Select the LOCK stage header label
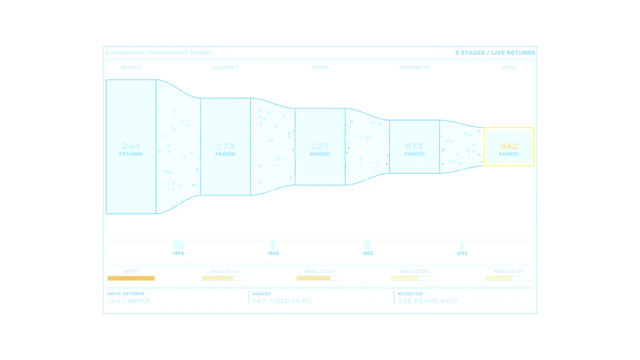Image resolution: width=640 pixels, height=360 pixels. pyautogui.click(x=509, y=67)
